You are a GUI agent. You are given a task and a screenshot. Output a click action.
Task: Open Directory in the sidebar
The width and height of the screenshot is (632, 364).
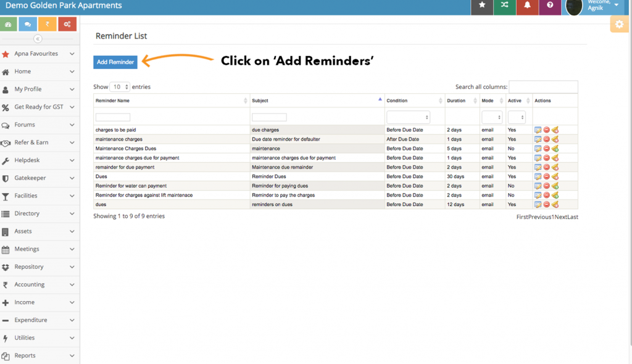pyautogui.click(x=39, y=213)
